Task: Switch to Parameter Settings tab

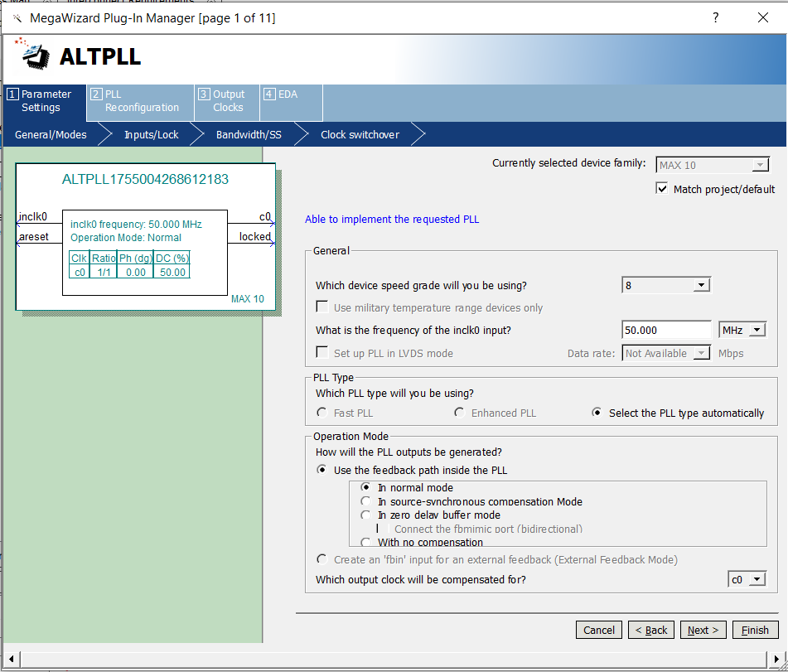Action: pos(46,101)
